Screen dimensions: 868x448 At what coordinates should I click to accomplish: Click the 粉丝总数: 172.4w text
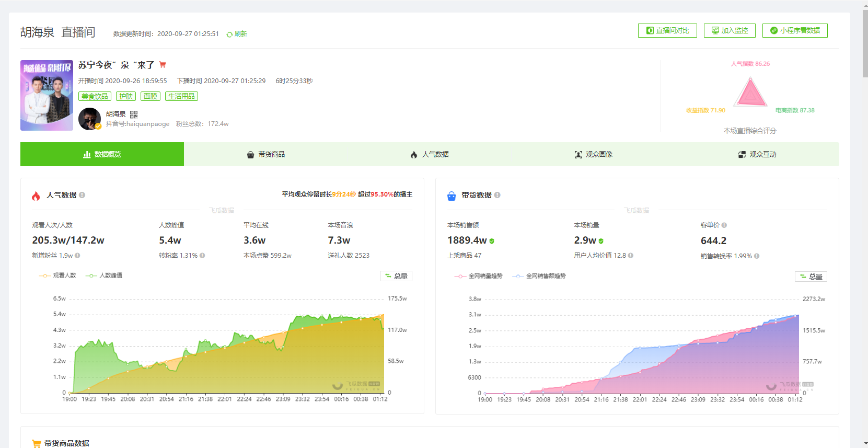pyautogui.click(x=202, y=124)
